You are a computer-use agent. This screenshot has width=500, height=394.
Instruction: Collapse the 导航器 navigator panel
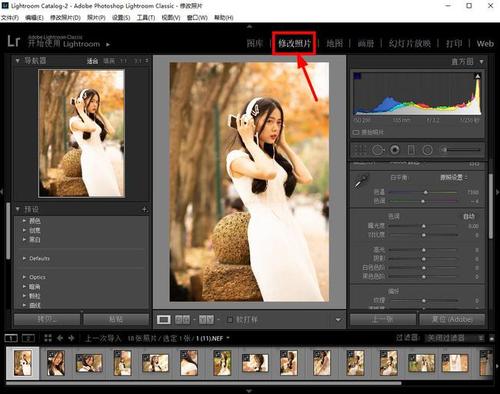[17, 61]
